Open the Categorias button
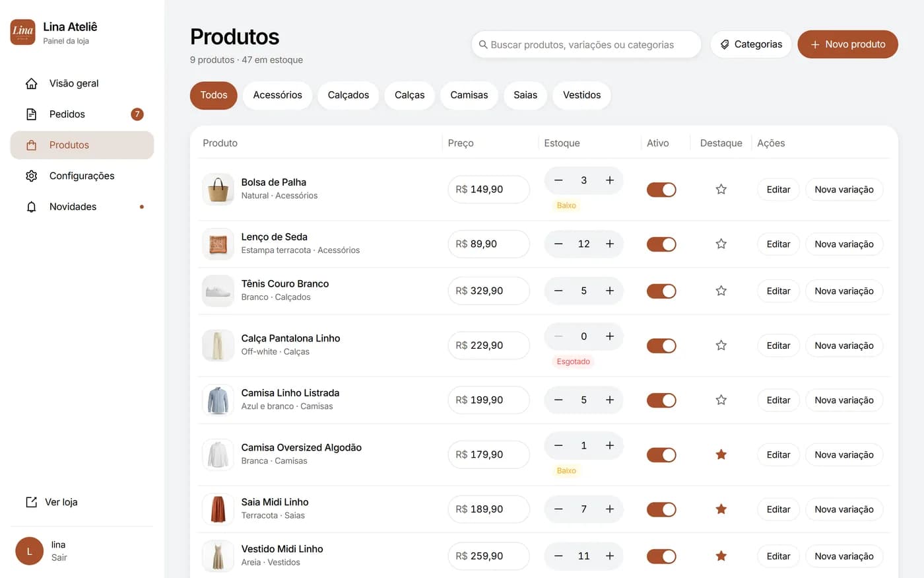Image resolution: width=924 pixels, height=578 pixels. (751, 44)
